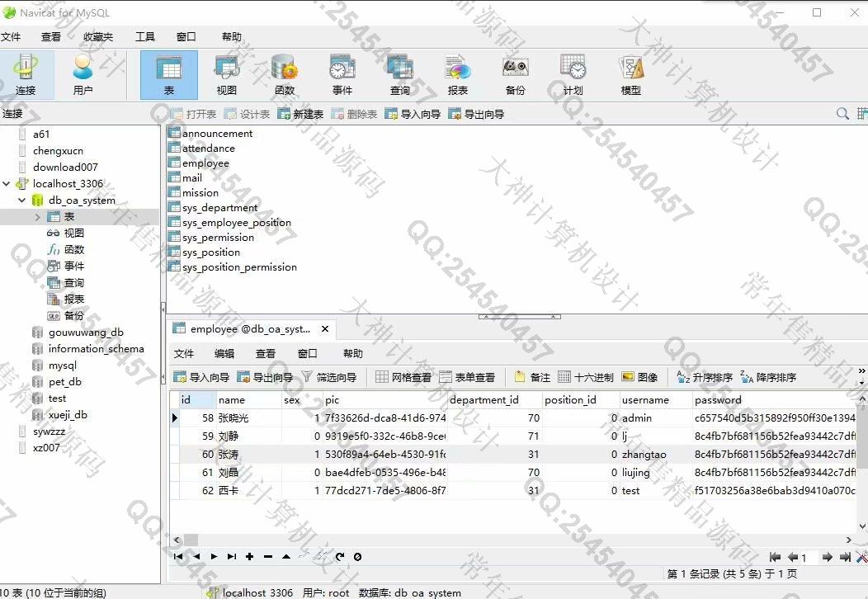Click 删除表 delete table button

354,114
